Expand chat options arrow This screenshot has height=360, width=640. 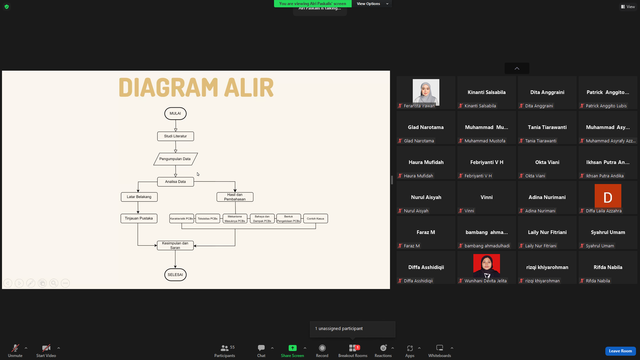point(272,348)
